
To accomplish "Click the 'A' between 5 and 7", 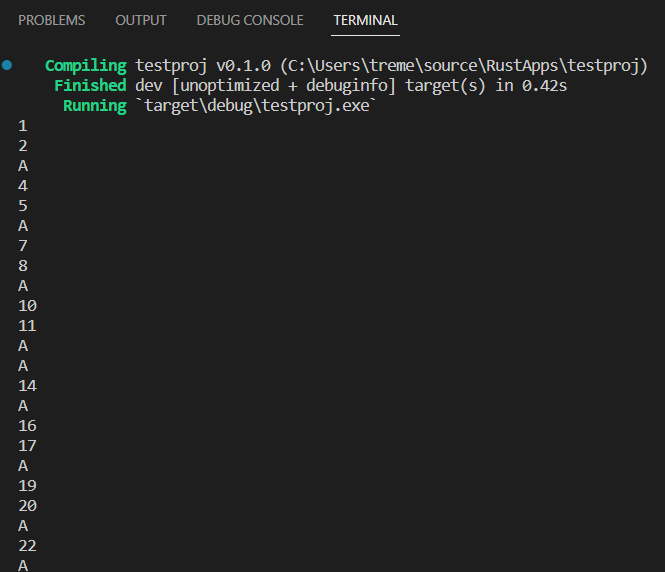I will pos(23,226).
